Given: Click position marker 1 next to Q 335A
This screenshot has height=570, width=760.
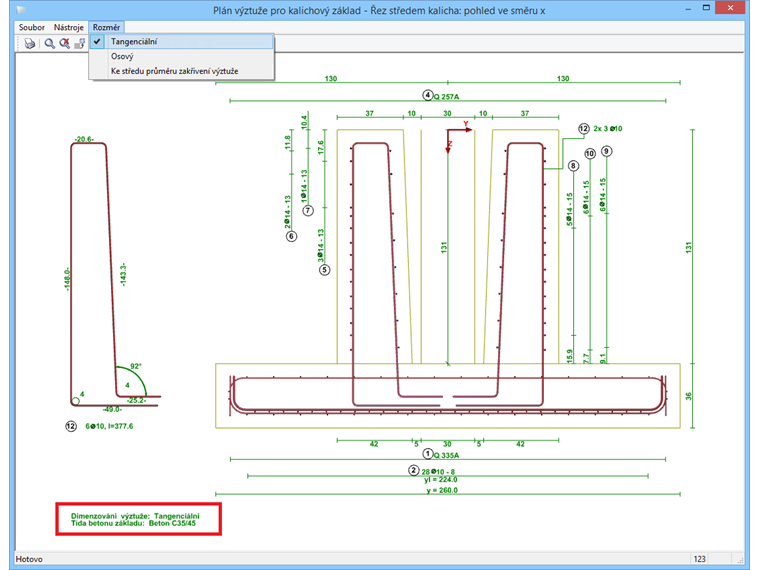Looking at the screenshot, I should (x=428, y=454).
